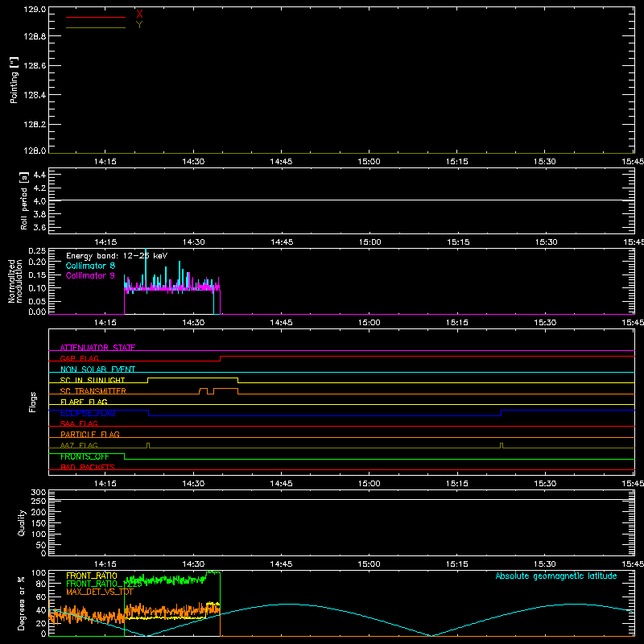Select the Collimator 8 legend entry

(90, 266)
